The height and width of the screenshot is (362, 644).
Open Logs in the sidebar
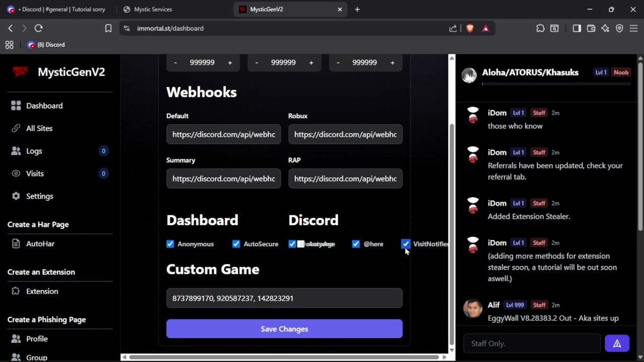point(60,151)
